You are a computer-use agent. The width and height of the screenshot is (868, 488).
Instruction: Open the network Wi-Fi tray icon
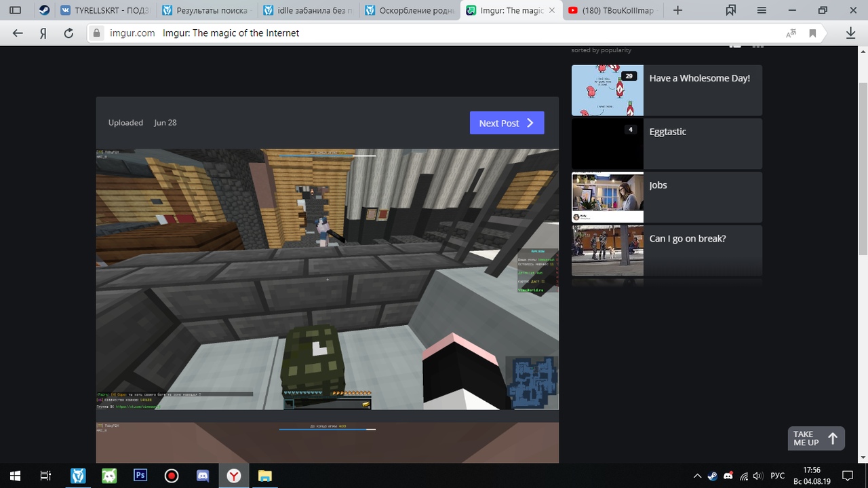(744, 476)
